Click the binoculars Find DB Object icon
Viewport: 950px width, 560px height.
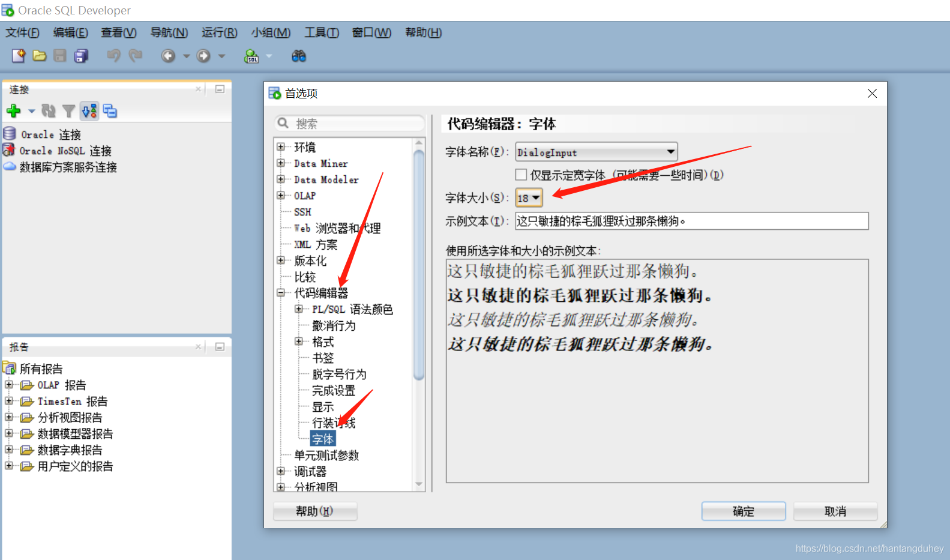pyautogui.click(x=299, y=56)
